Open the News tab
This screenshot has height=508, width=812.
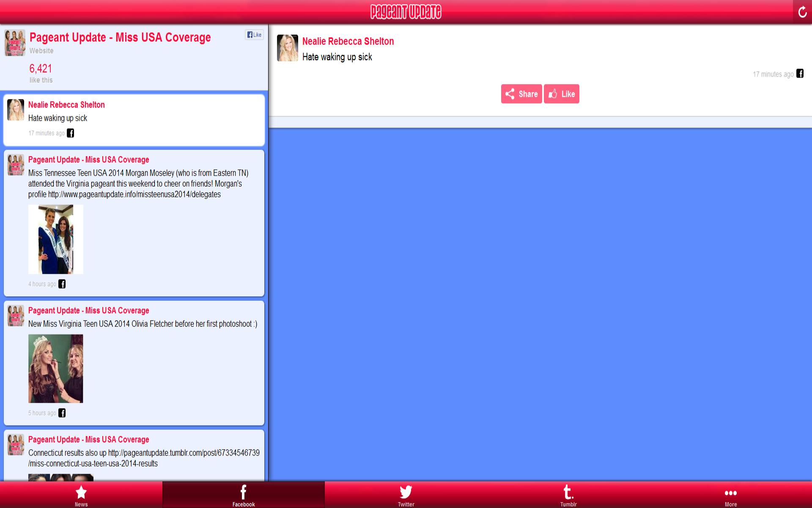click(81, 495)
